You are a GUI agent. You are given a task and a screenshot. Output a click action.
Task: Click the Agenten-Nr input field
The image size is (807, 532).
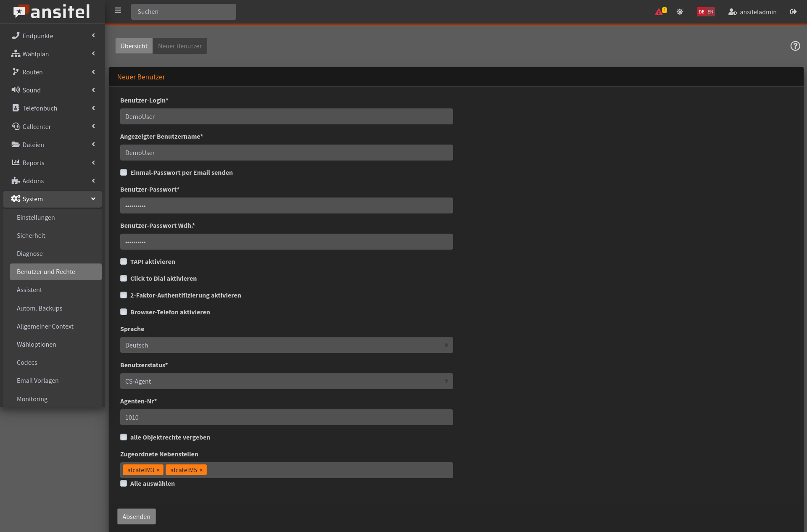click(286, 417)
